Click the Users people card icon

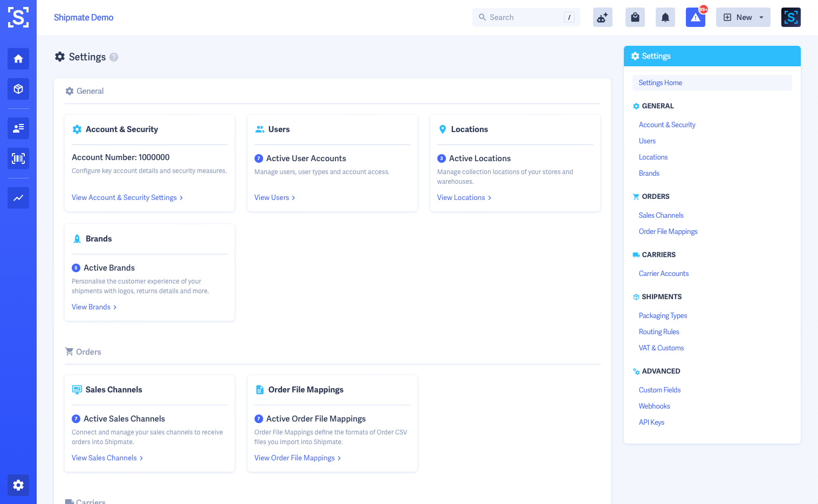pyautogui.click(x=260, y=129)
